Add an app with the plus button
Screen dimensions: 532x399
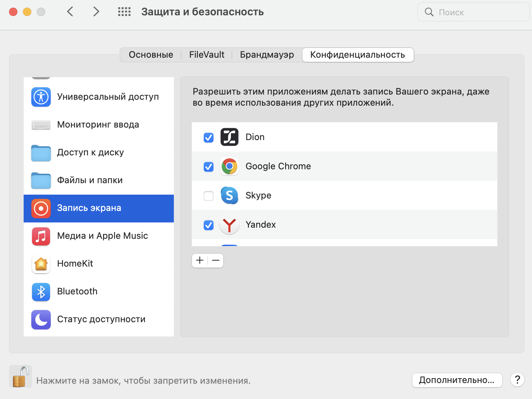point(200,260)
